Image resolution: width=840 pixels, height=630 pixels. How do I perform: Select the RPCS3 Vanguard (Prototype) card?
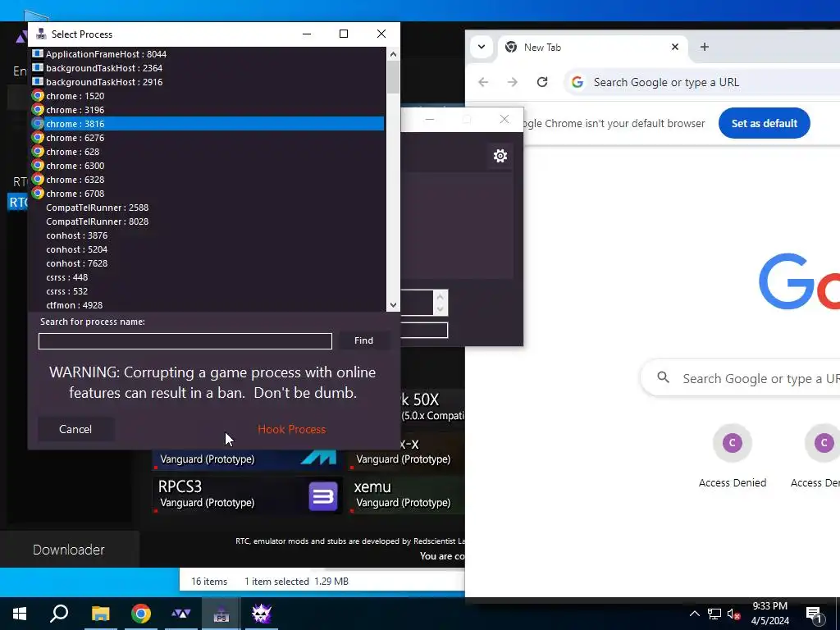click(248, 495)
